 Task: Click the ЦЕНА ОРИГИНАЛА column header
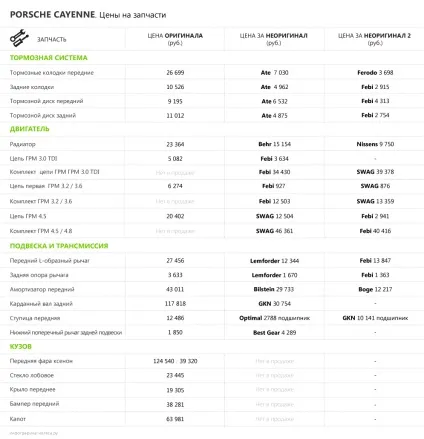(175, 39)
